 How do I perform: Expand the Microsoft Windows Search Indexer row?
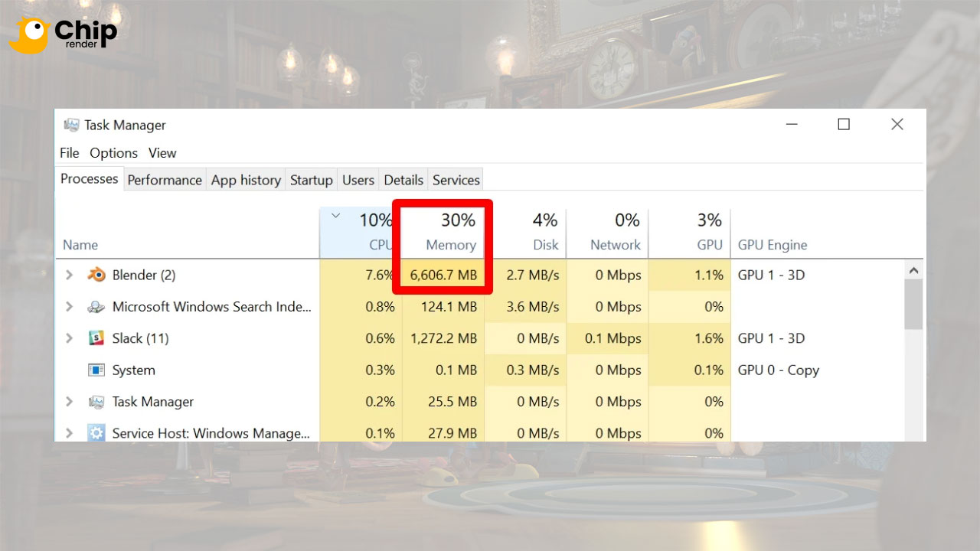[x=69, y=307]
